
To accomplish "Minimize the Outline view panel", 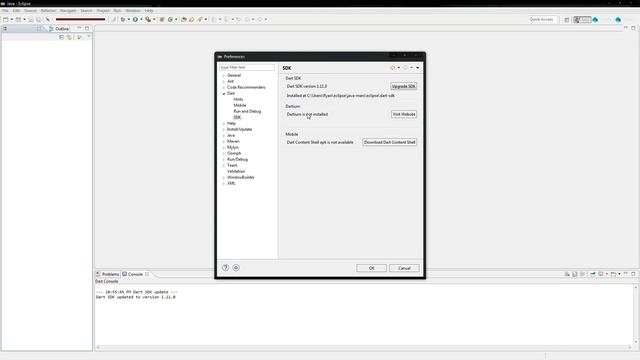I will point(80,28).
